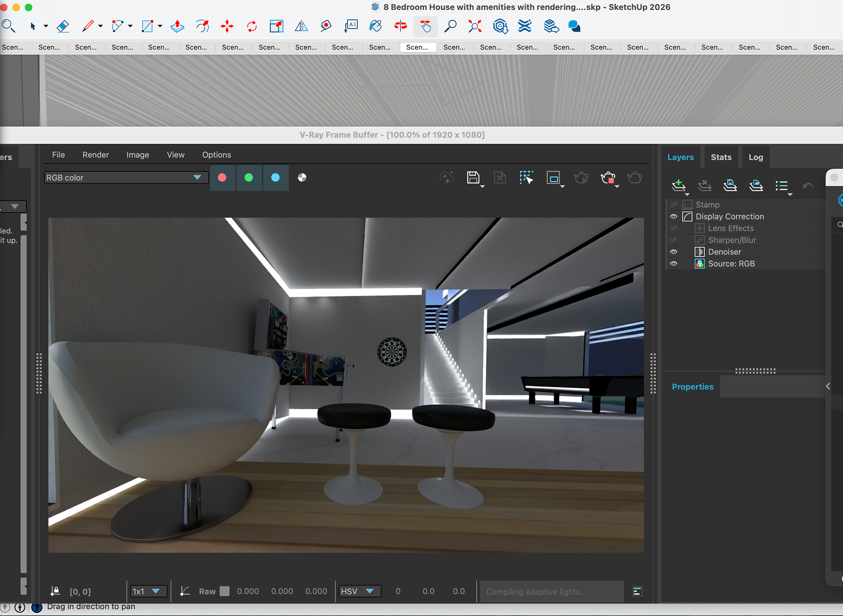Activate the Zoom Extents tool
This screenshot has width=843, height=616.
[x=475, y=26]
